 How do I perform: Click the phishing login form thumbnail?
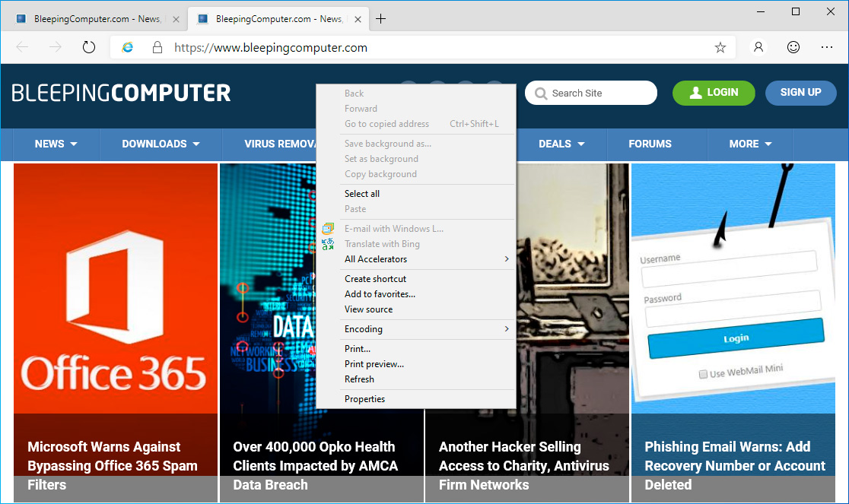[733, 289]
